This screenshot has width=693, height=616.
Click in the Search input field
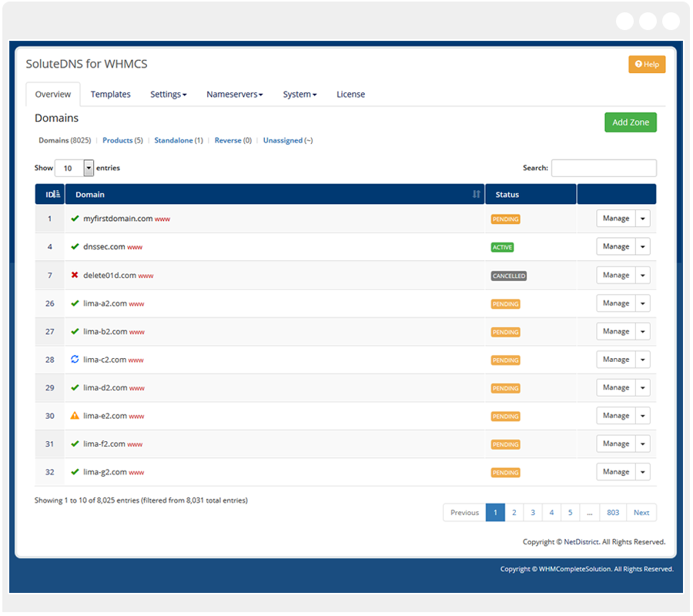[x=604, y=168]
